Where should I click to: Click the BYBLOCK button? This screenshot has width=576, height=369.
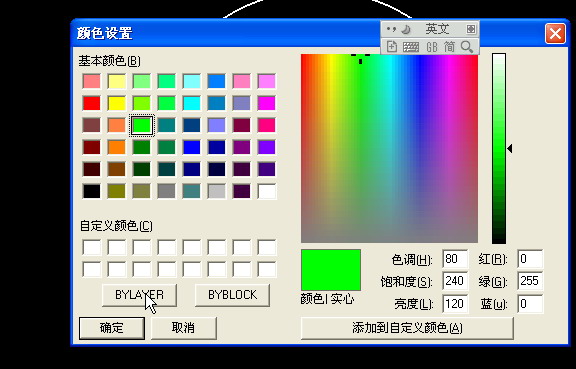click(x=232, y=295)
